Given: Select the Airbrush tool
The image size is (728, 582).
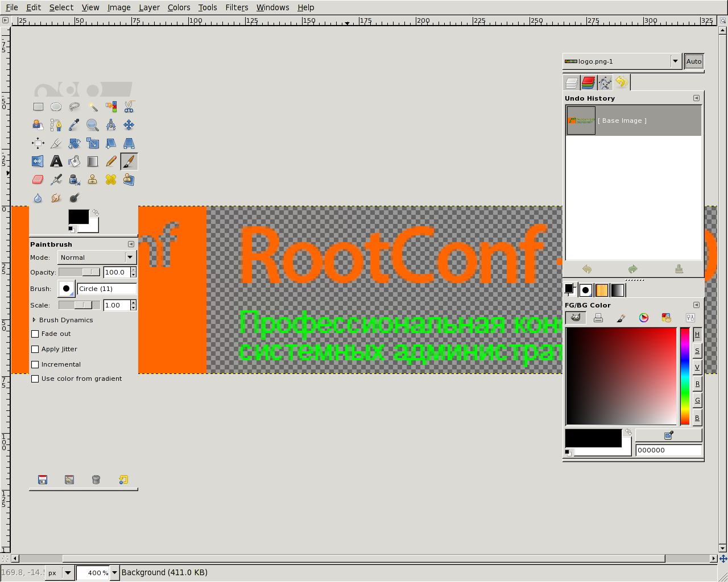Looking at the screenshot, I should tap(56, 180).
